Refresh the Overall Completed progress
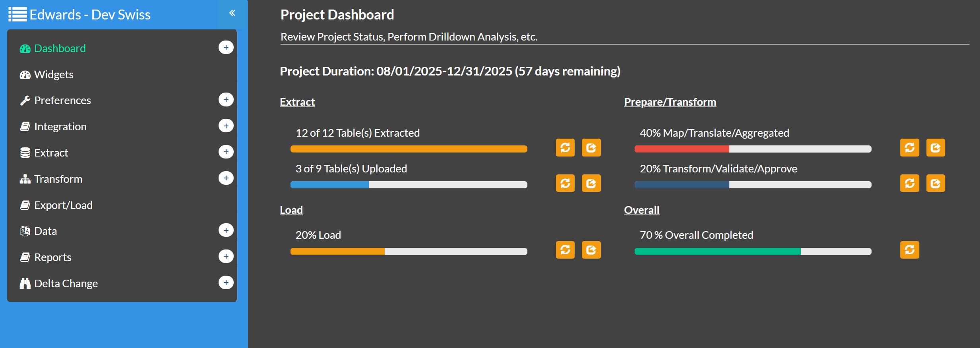Viewport: 980px width, 348px height. (x=910, y=250)
